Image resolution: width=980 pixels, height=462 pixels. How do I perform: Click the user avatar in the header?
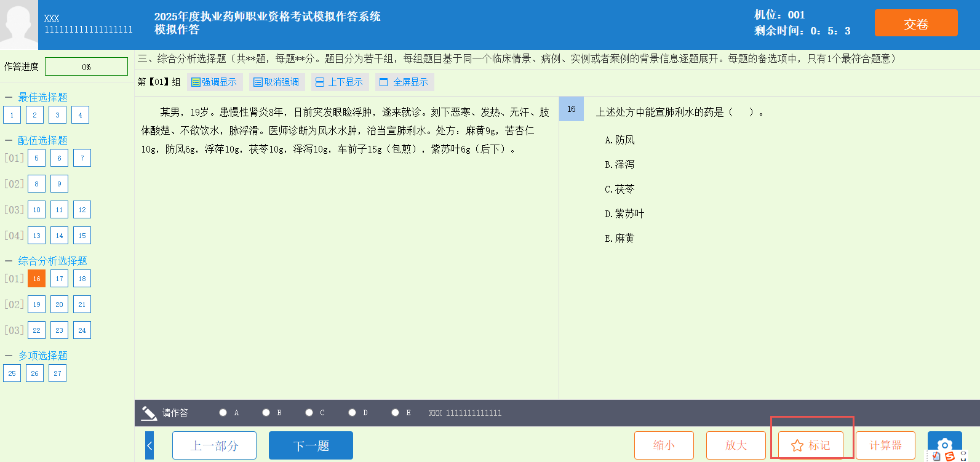click(x=19, y=25)
